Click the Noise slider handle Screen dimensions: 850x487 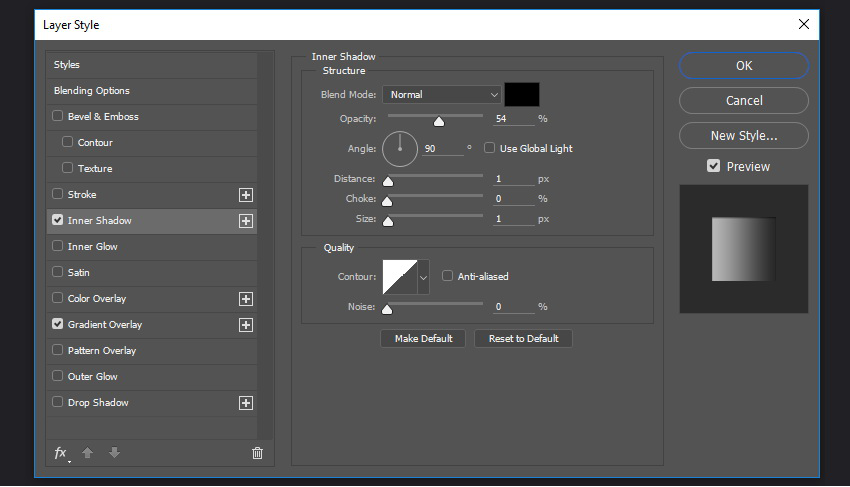click(387, 309)
